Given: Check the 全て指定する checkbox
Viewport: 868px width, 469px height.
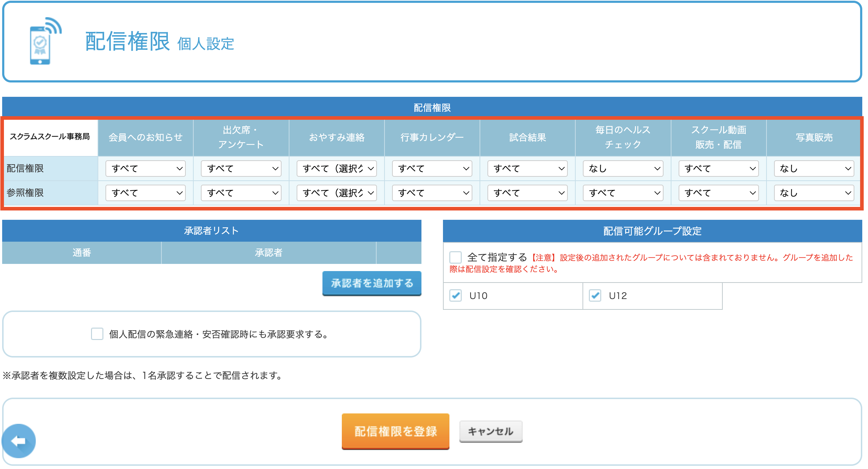Looking at the screenshot, I should point(455,257).
